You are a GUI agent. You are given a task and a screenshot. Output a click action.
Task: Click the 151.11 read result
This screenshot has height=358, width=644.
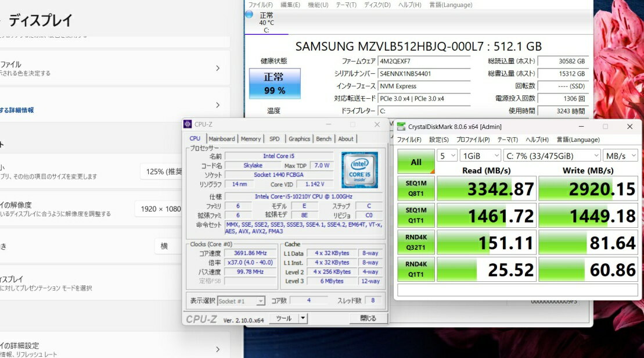click(x=486, y=242)
